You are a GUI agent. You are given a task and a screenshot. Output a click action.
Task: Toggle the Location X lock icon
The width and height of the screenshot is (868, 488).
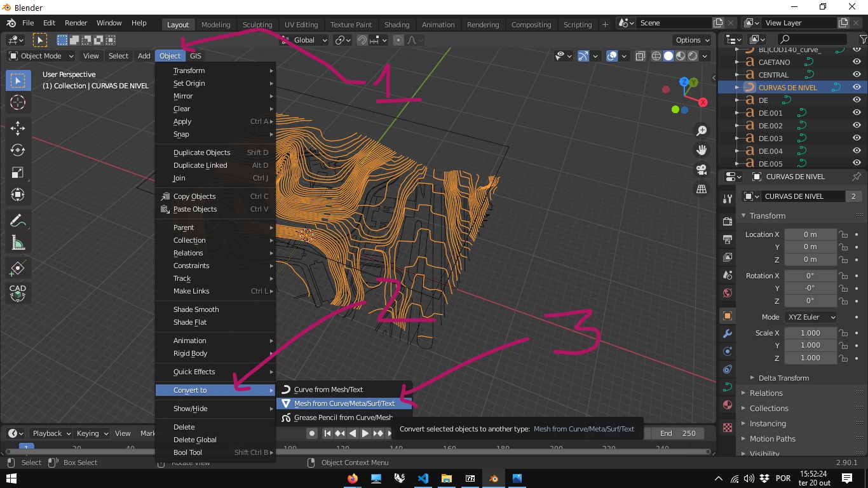843,234
